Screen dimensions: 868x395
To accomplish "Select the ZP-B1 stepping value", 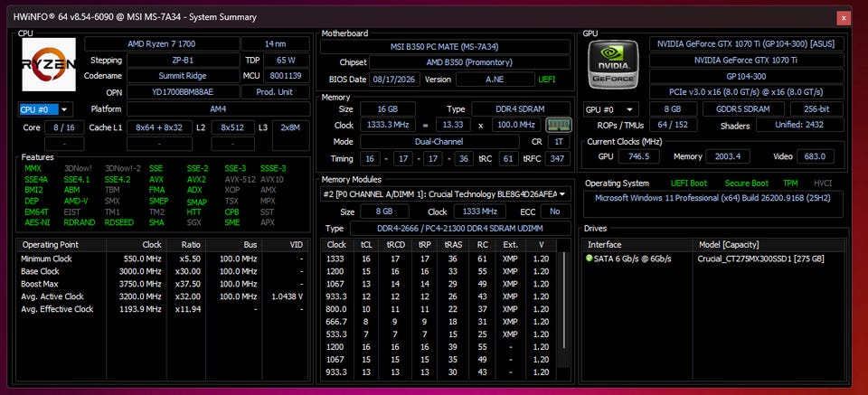I will (183, 60).
